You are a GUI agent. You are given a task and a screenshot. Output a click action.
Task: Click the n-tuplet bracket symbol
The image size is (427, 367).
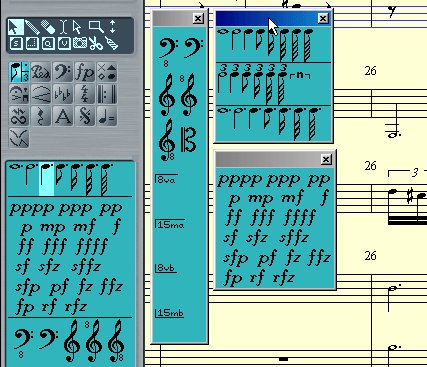300,76
